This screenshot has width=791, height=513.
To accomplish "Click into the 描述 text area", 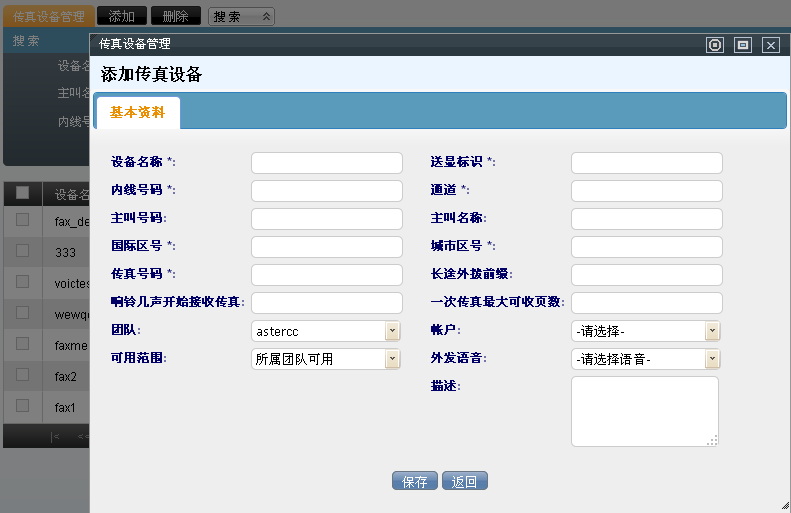I will tap(644, 411).
